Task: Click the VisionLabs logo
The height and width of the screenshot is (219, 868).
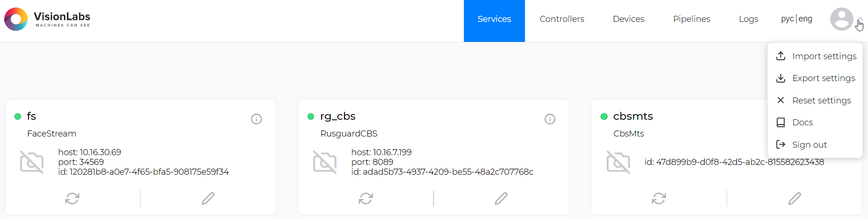Action: click(47, 19)
